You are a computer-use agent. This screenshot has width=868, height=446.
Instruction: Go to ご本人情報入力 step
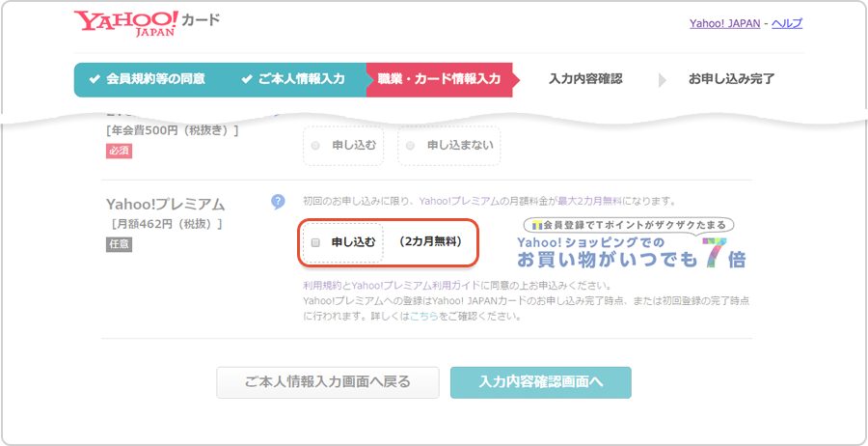(x=294, y=79)
